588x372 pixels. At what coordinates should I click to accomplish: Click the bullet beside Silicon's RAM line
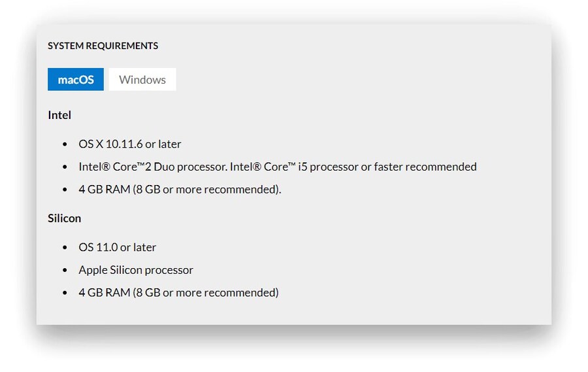pyautogui.click(x=65, y=292)
